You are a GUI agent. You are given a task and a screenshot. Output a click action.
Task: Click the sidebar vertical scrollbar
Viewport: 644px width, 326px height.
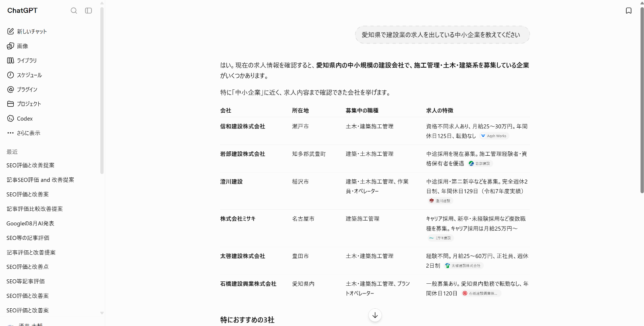[x=102, y=91]
